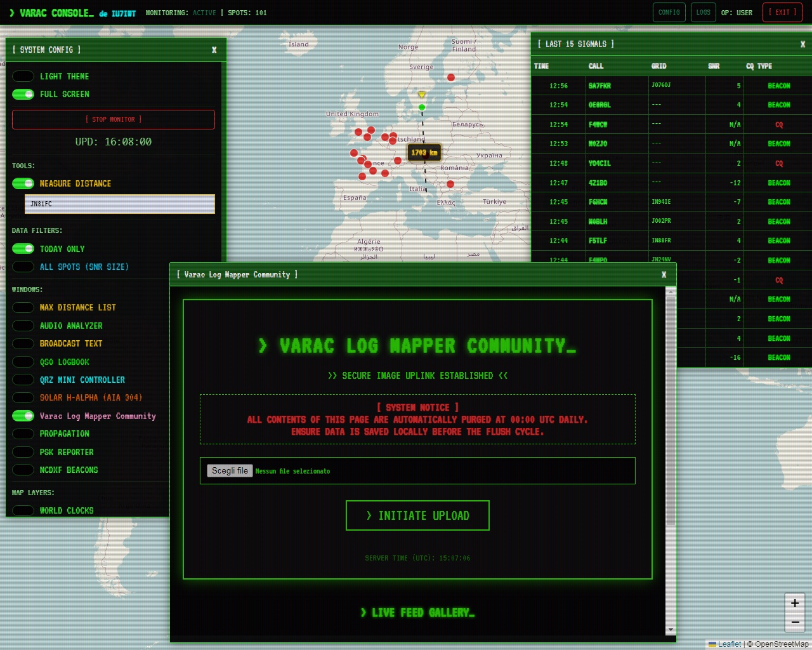The height and width of the screenshot is (650, 812).
Task: Click Scegli file to choose file
Action: point(230,470)
